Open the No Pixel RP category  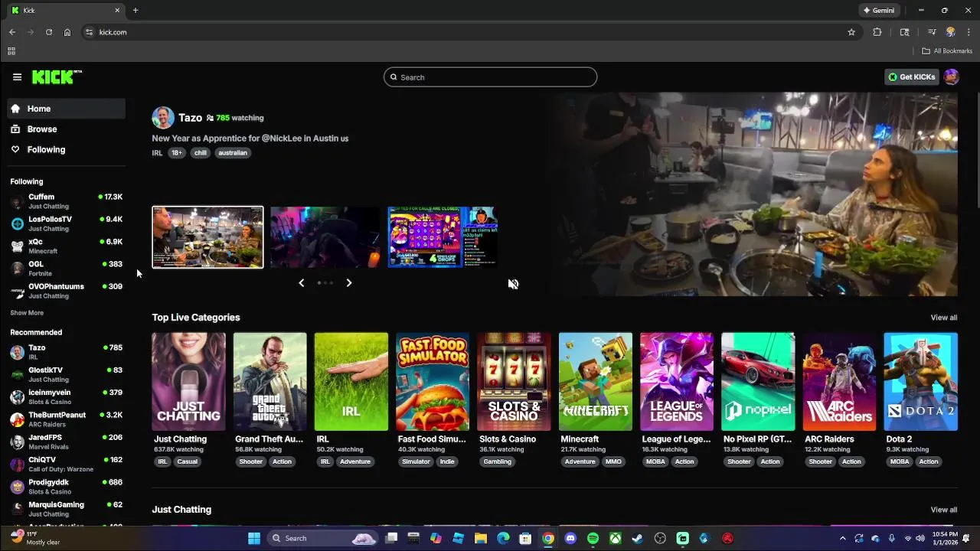point(758,381)
